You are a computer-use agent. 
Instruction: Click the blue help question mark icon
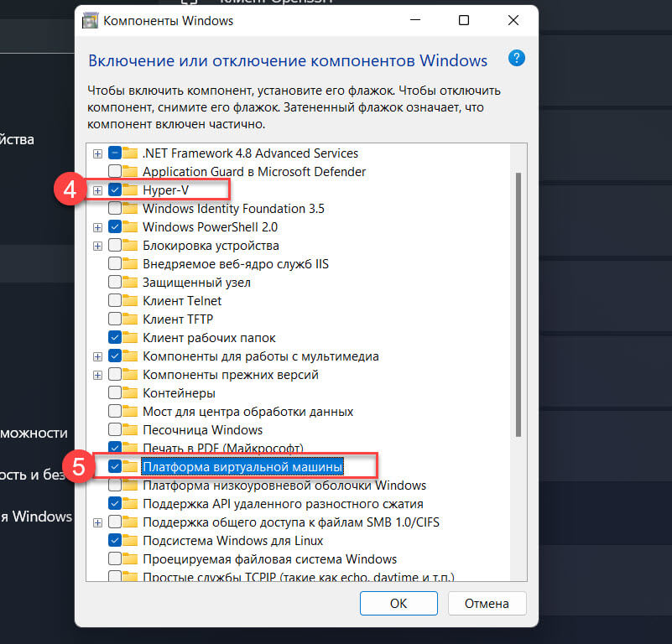517,58
